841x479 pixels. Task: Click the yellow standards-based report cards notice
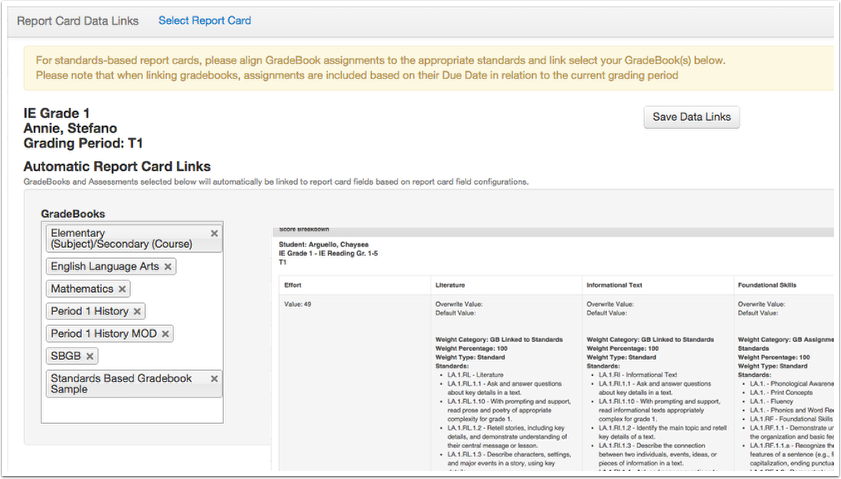(x=429, y=68)
